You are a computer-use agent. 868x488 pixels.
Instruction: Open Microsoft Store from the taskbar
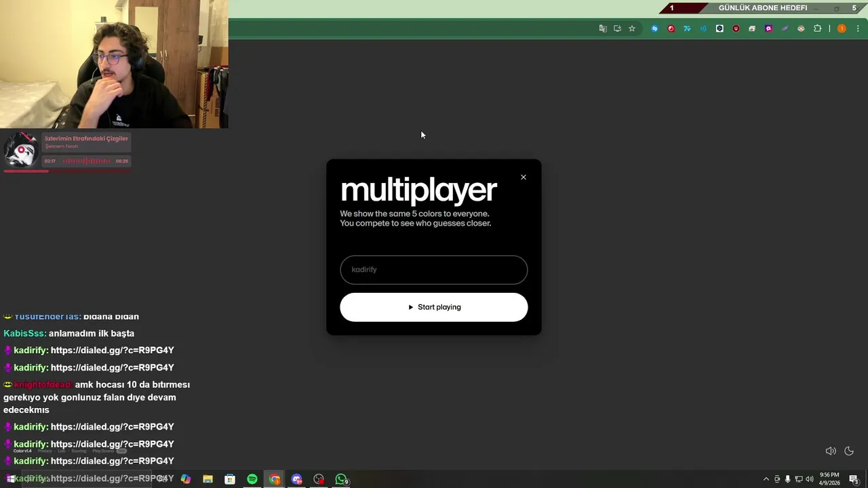230,479
